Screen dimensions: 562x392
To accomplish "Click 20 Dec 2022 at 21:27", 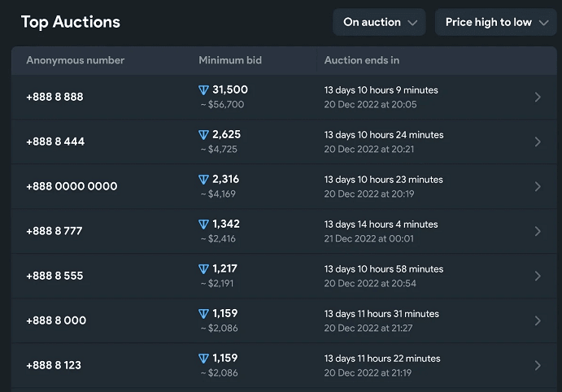I will [368, 329].
